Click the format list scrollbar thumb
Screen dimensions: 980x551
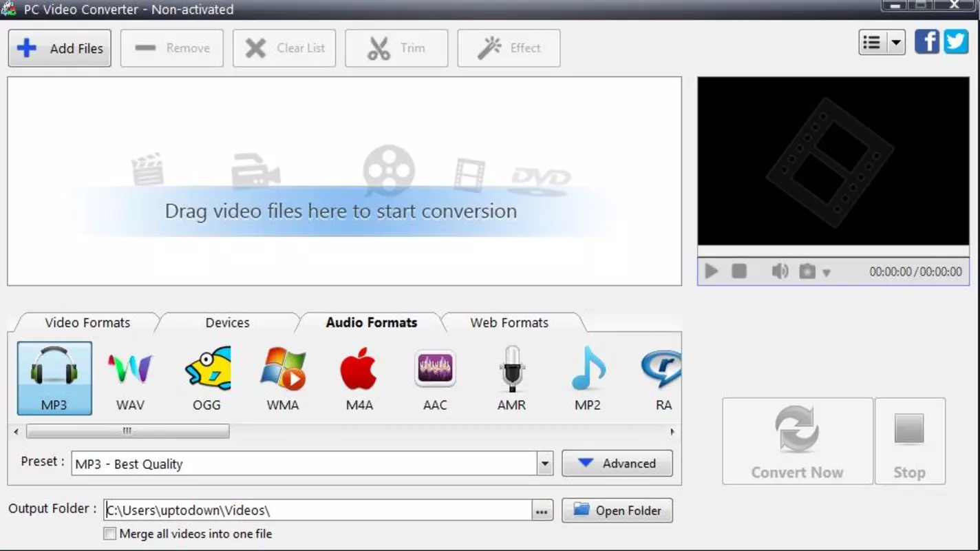click(127, 432)
